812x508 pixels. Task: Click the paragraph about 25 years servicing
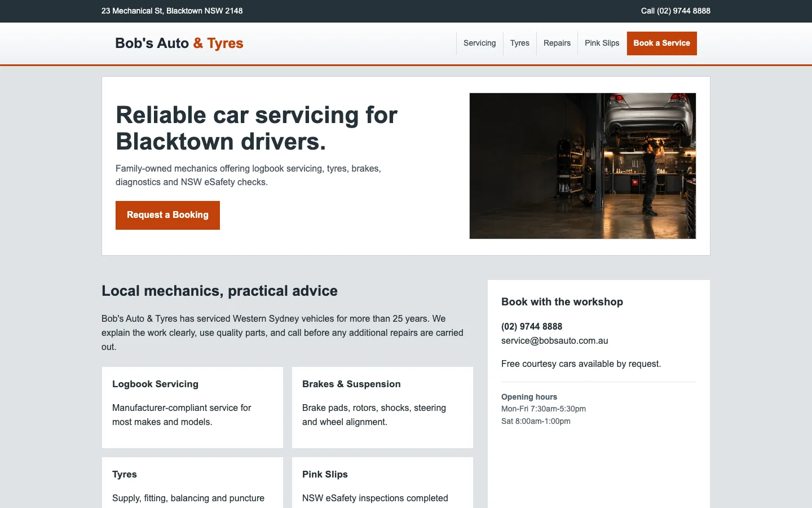coord(283,333)
